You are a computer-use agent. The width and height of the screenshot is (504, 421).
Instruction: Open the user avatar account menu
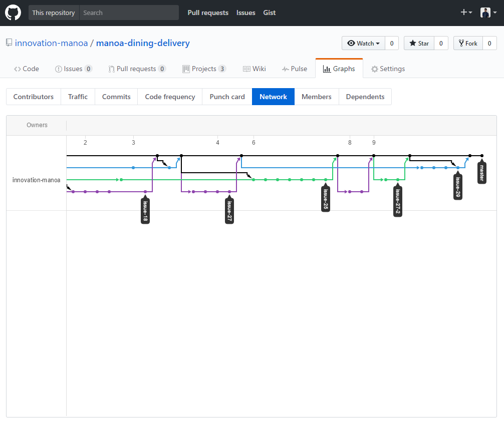(488, 13)
